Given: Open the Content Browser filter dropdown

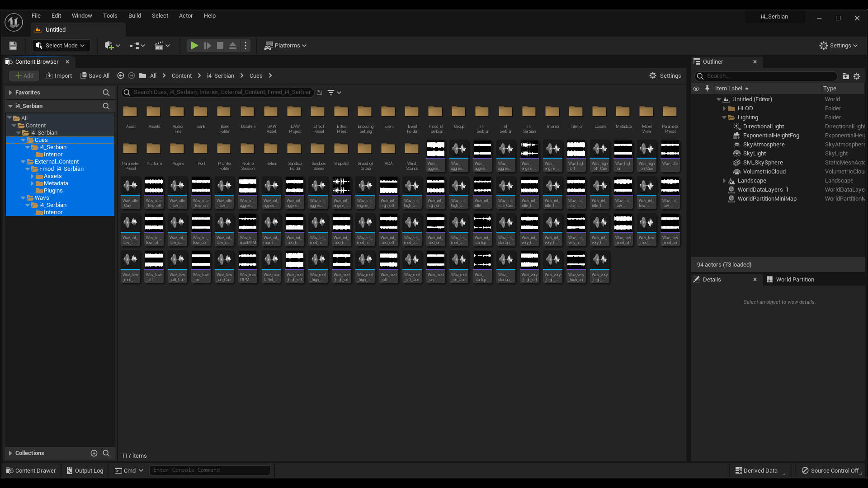Looking at the screenshot, I should pyautogui.click(x=334, y=93).
